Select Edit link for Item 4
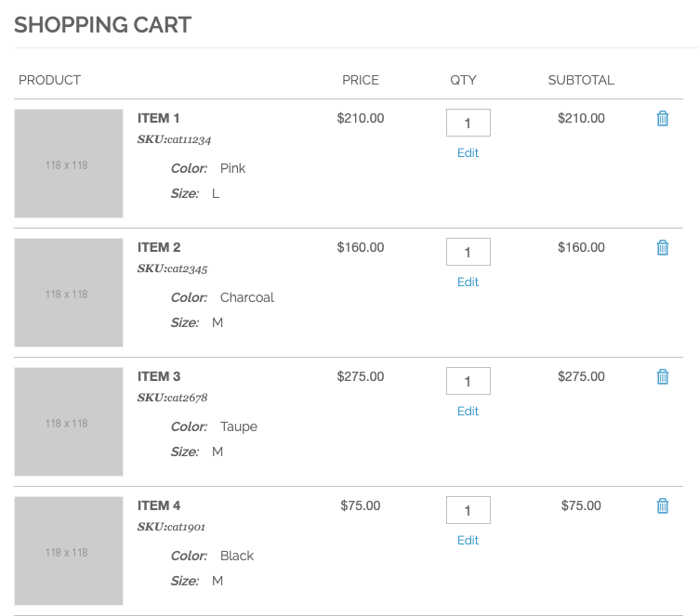Viewport: 699px width, 616px height. pos(468,540)
